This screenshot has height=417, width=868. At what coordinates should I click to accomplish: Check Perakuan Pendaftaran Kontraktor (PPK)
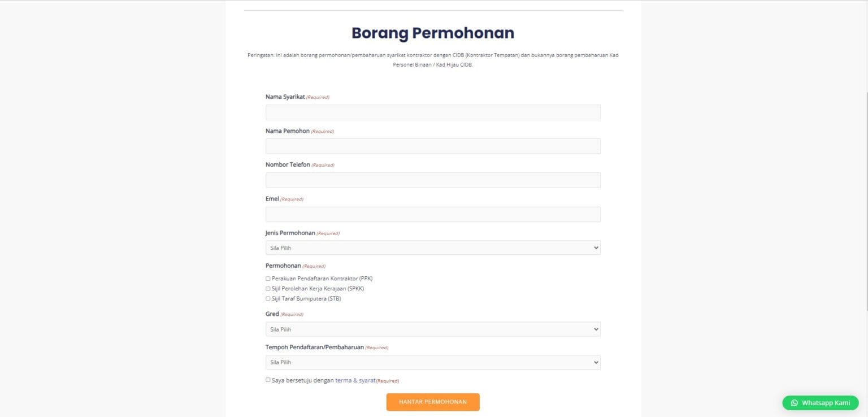click(268, 278)
